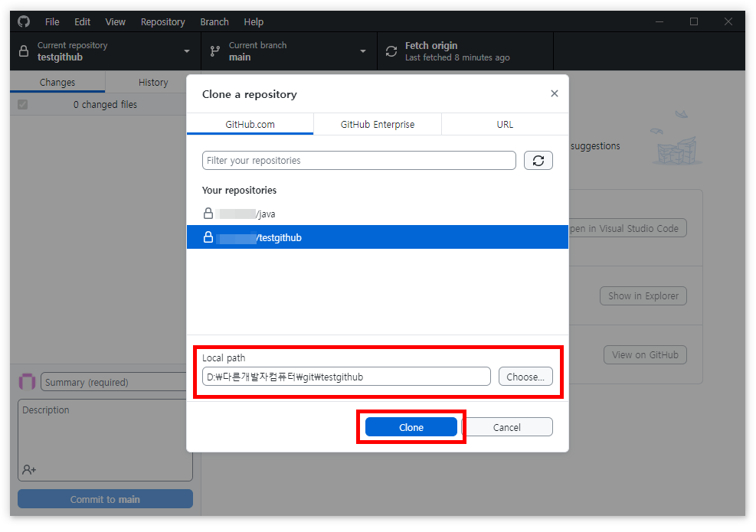Open the Repository menu

(x=163, y=21)
